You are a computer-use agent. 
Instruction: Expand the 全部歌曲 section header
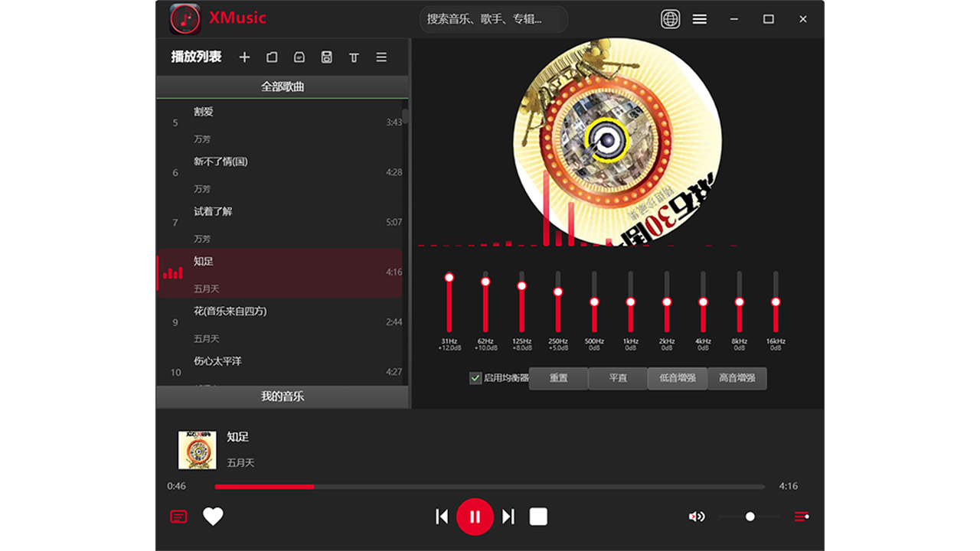pyautogui.click(x=283, y=87)
